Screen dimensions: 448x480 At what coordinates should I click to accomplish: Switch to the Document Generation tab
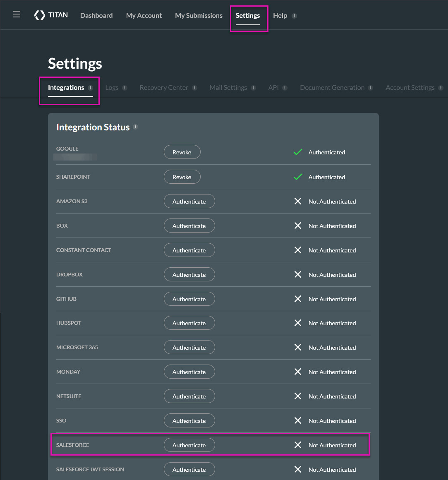[x=332, y=88]
